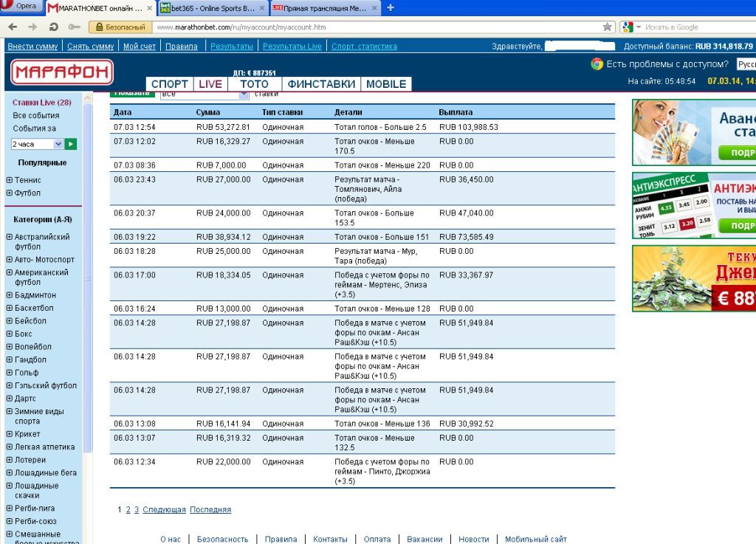Expand the Дартс category
The image size is (756, 544).
click(x=9, y=399)
